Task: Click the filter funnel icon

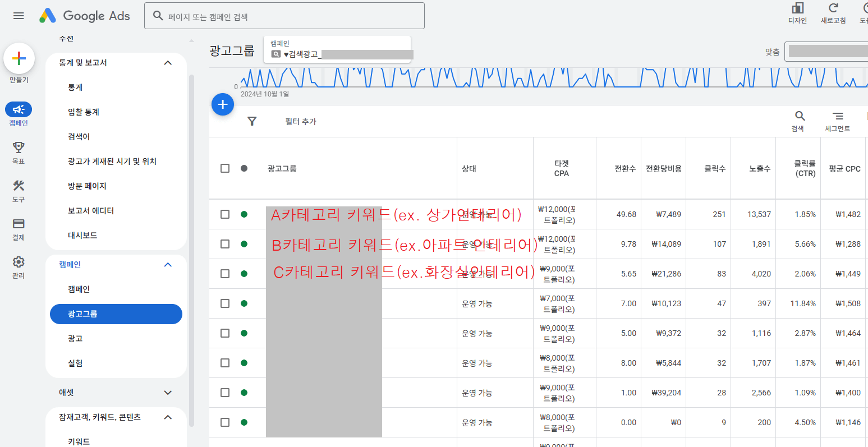Action: tap(252, 121)
